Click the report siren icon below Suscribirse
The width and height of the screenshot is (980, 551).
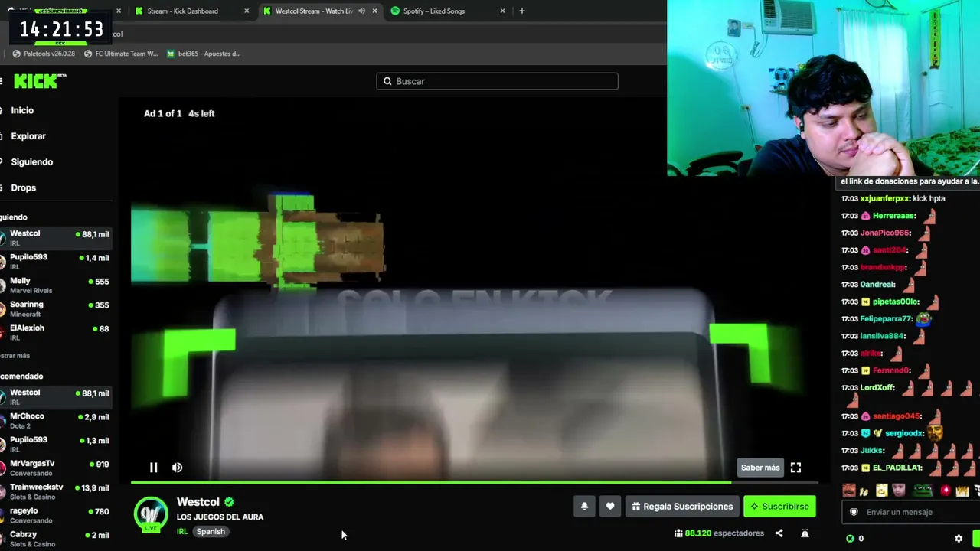point(805,533)
